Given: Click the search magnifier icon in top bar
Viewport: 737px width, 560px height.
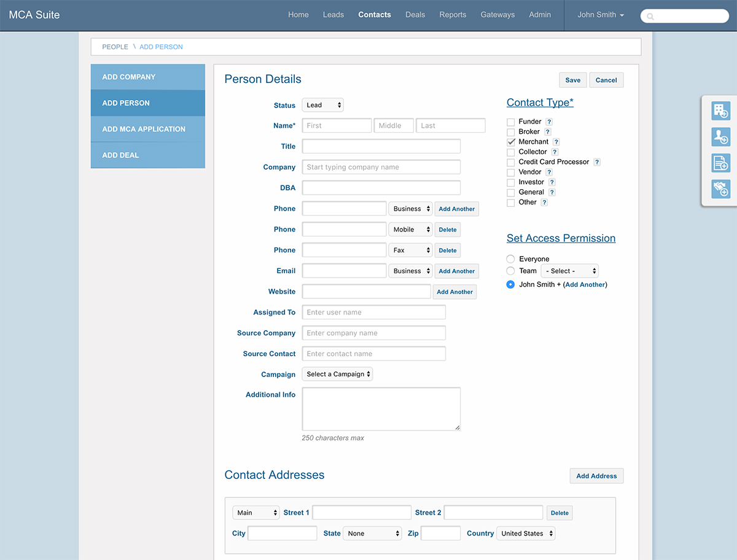Looking at the screenshot, I should 650,17.
